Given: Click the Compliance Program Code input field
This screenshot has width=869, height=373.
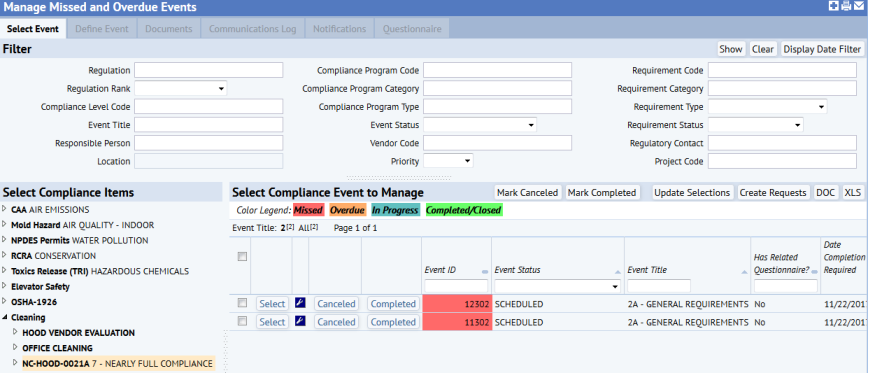Looking at the screenshot, I should point(497,70).
